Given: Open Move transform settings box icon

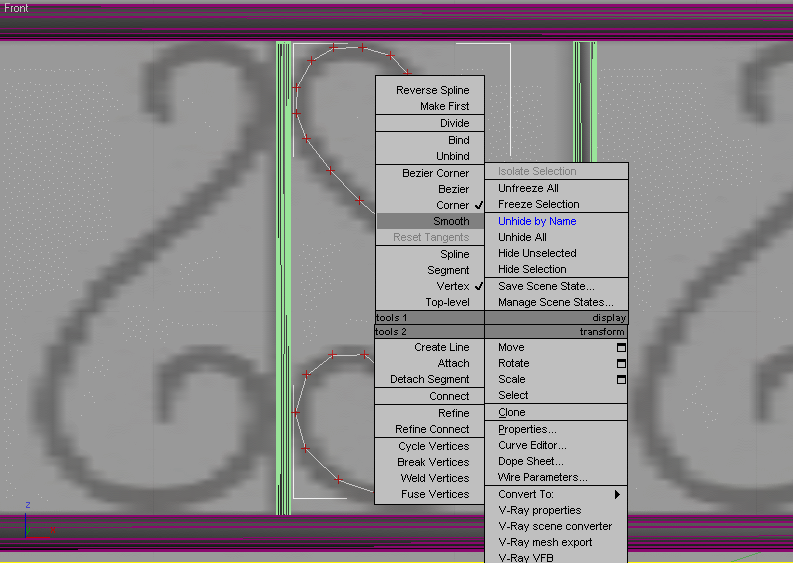Looking at the screenshot, I should coord(621,348).
